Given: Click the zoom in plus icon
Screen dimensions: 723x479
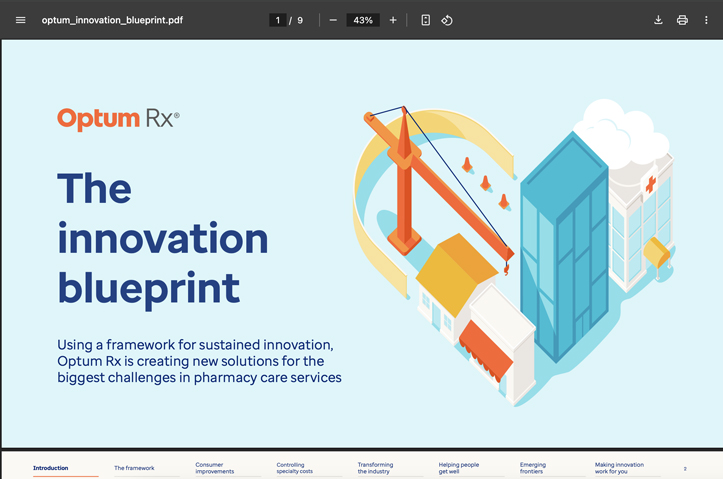Looking at the screenshot, I should [393, 20].
